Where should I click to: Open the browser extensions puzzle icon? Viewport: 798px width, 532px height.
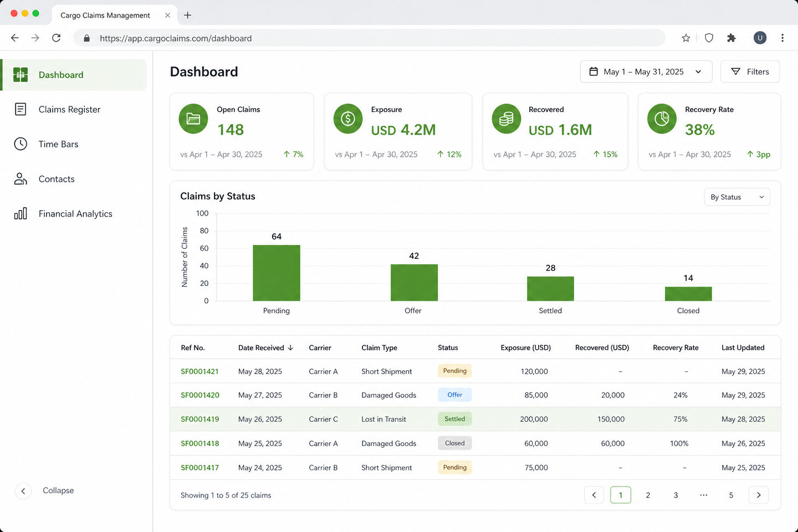[x=731, y=38]
